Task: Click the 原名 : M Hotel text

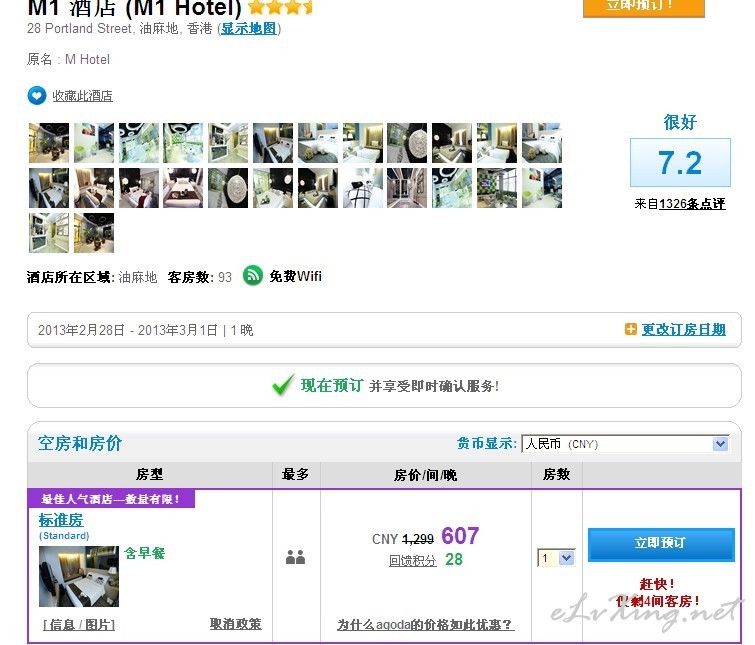Action: coord(68,59)
